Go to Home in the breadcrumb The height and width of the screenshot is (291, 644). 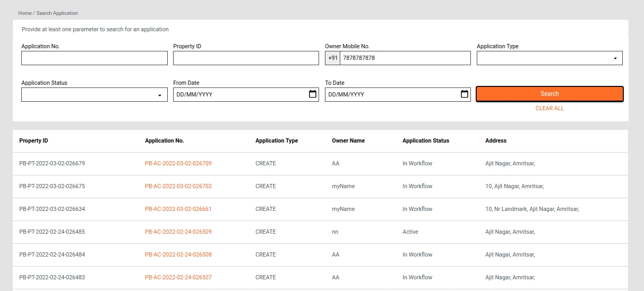click(x=24, y=13)
